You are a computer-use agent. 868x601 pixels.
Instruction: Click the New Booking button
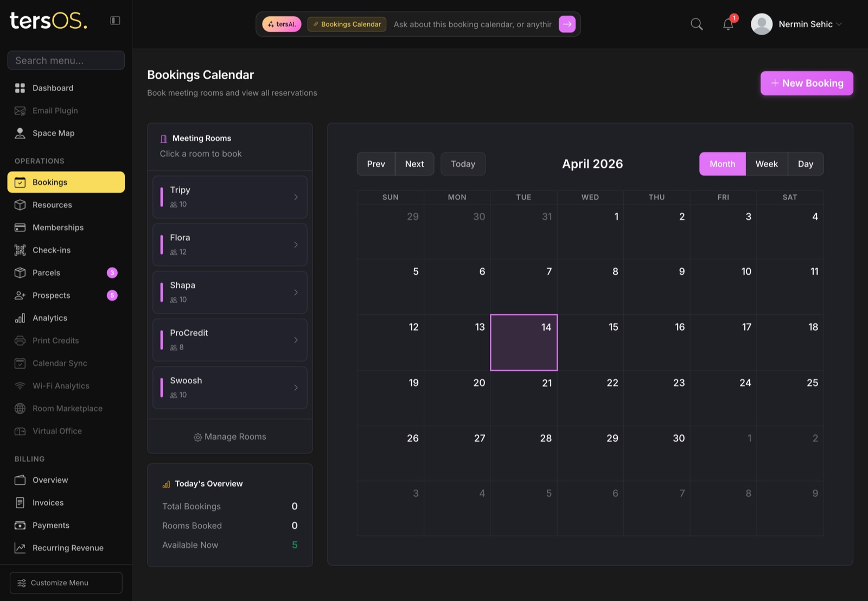tap(807, 83)
